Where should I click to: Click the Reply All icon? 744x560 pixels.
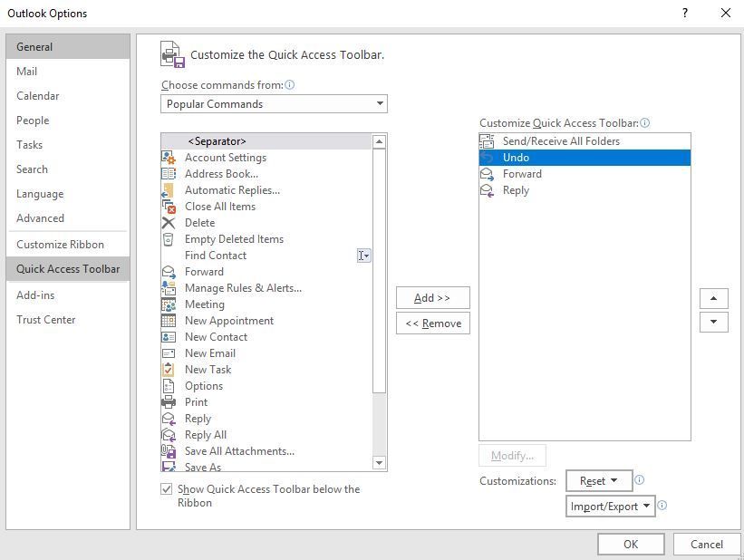(x=169, y=435)
